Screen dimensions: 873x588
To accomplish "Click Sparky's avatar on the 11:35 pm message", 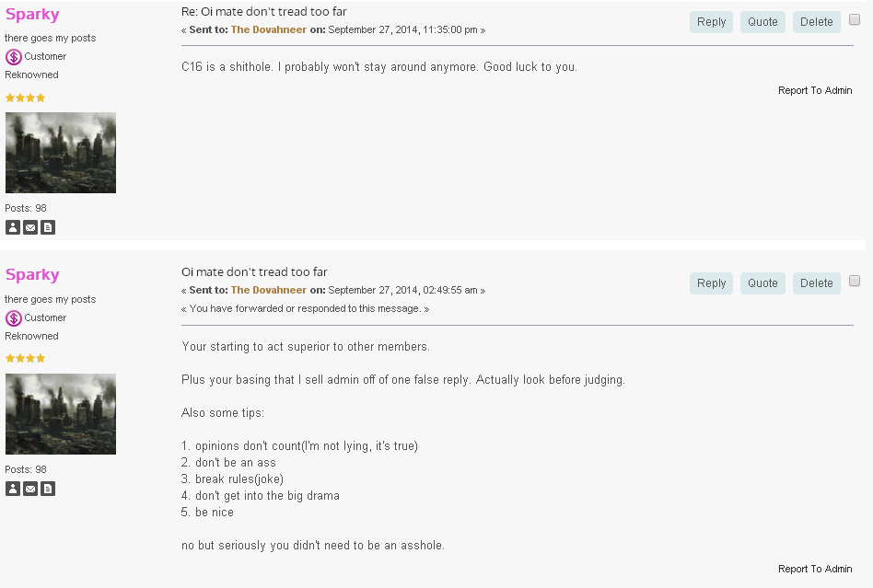I will (x=61, y=153).
